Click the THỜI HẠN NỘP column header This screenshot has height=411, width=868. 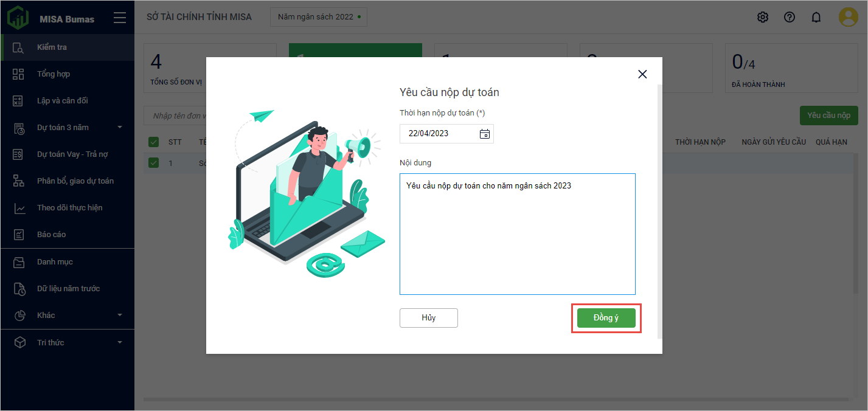(x=700, y=142)
